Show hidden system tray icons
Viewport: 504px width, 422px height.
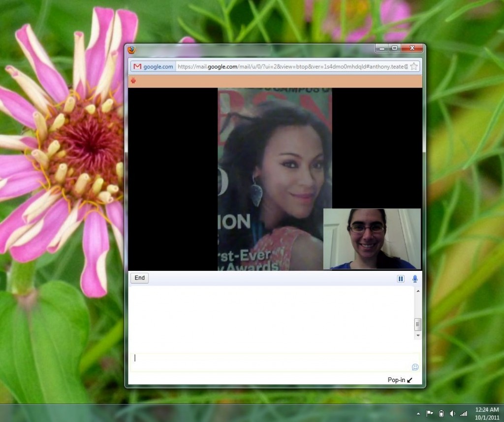[x=419, y=414]
